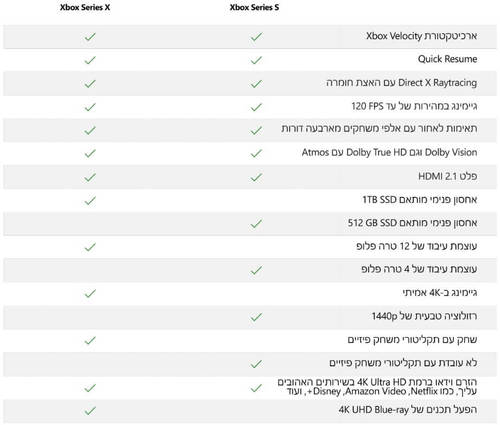The image size is (500, 425).
Task: Click Series X checkmark for 4K UHD Blu-ray
Action: pyautogui.click(x=90, y=411)
